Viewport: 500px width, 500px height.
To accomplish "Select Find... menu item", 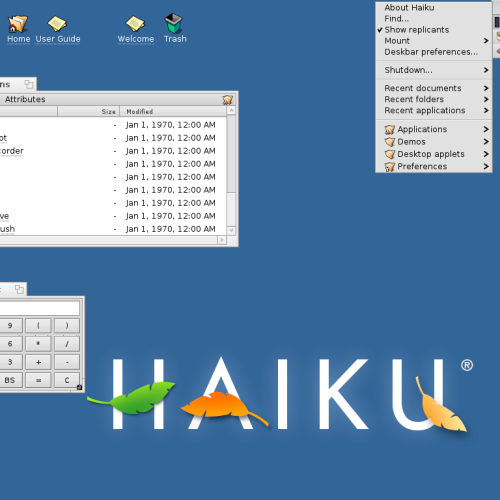I will coord(434,19).
